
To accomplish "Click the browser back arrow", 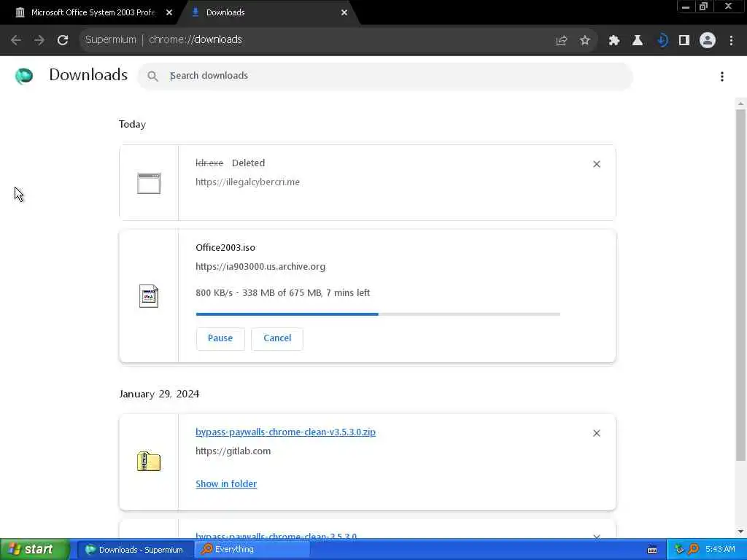I will [16, 40].
